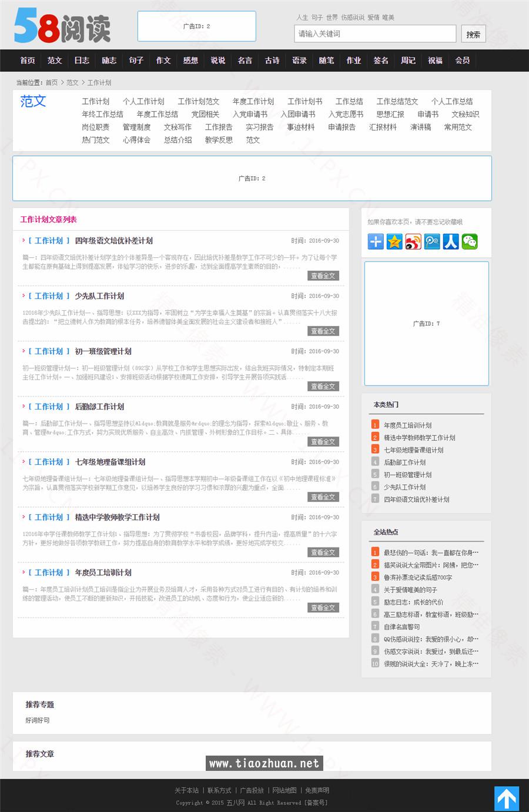The width and height of the screenshot is (529, 812).
Task: Click the blue plus share icon
Action: pyautogui.click(x=376, y=241)
